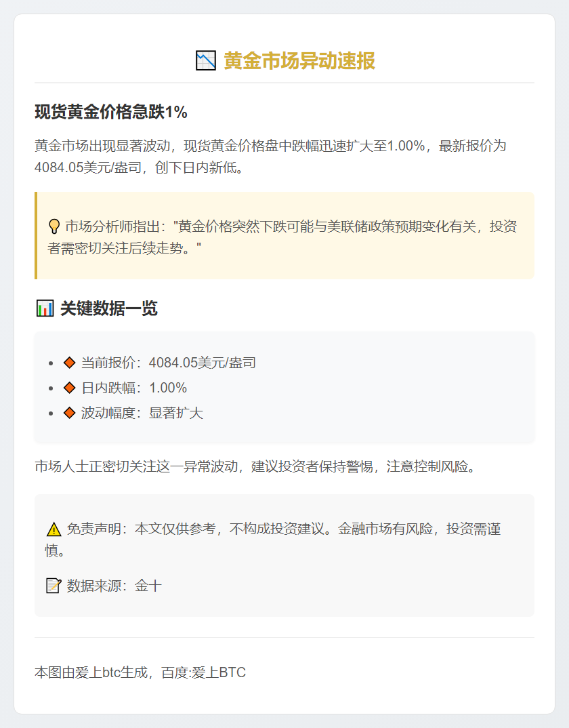Click the 波动幅度: 显著扩大 list item
Screen dimensions: 569x728
(x=142, y=413)
